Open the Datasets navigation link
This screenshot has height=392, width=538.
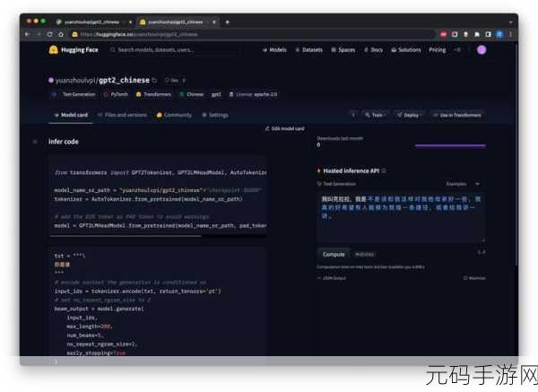(x=309, y=50)
